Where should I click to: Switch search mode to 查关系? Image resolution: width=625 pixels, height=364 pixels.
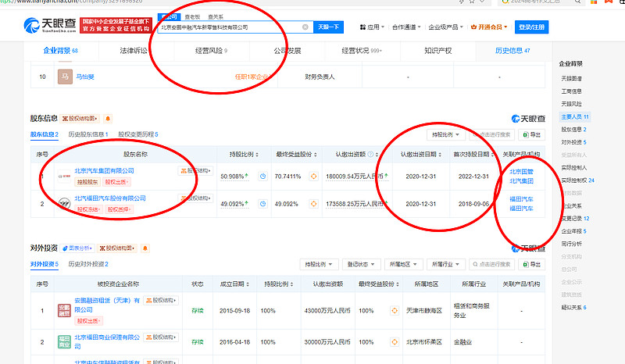[216, 17]
